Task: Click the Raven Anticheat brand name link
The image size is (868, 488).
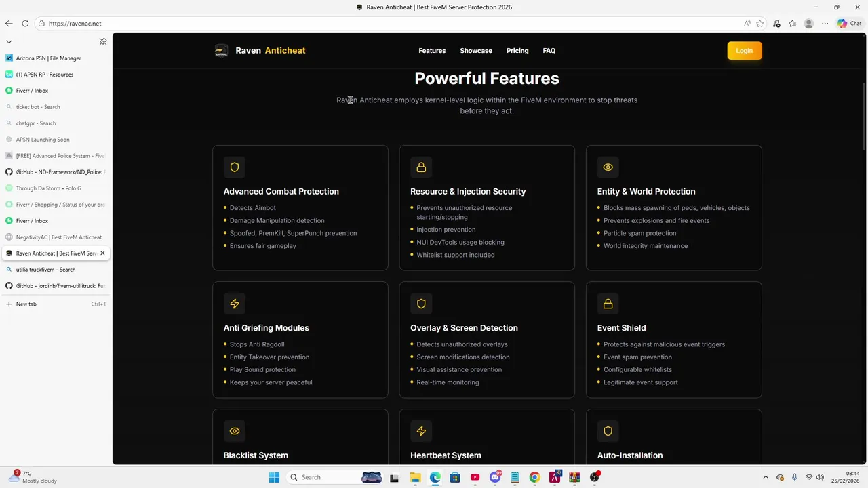Action: click(271, 51)
